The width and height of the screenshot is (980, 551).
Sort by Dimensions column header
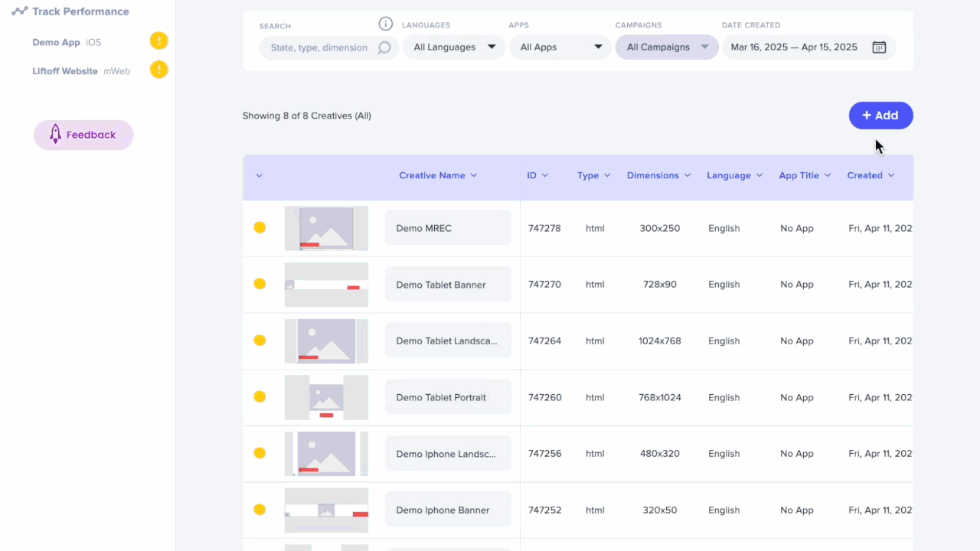click(x=658, y=176)
